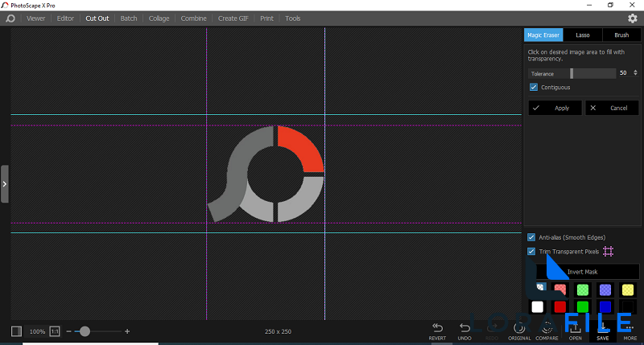
Task: Click the zoom slider handle
Action: pyautogui.click(x=85, y=331)
